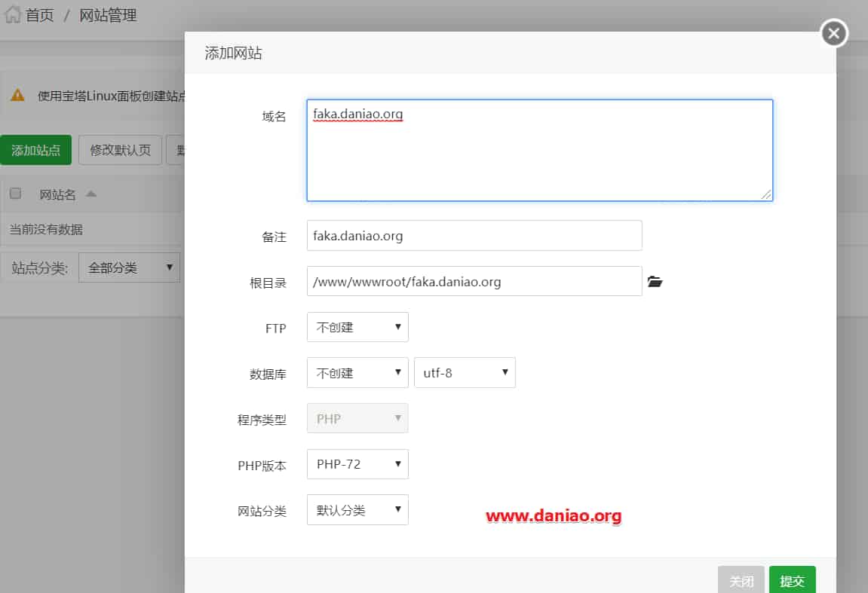Click the 程序类型 field label

(262, 420)
